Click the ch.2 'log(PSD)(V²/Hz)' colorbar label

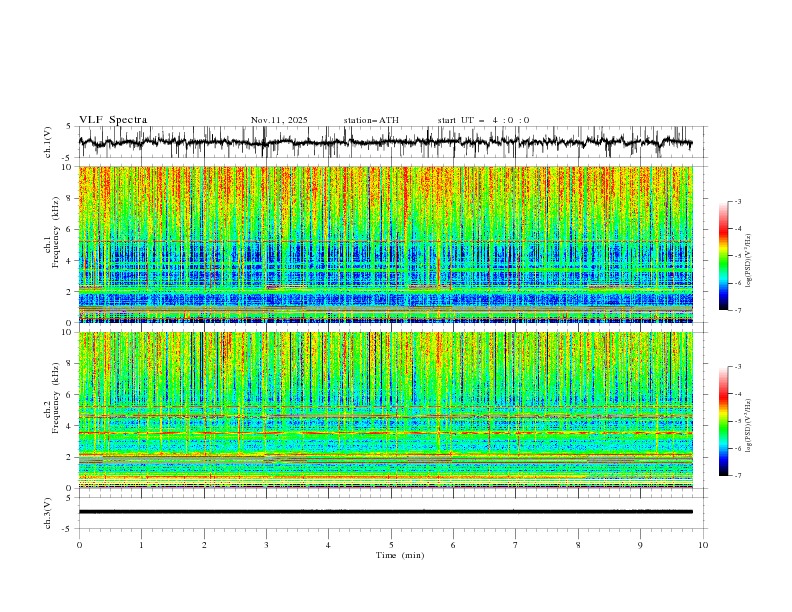point(749,425)
